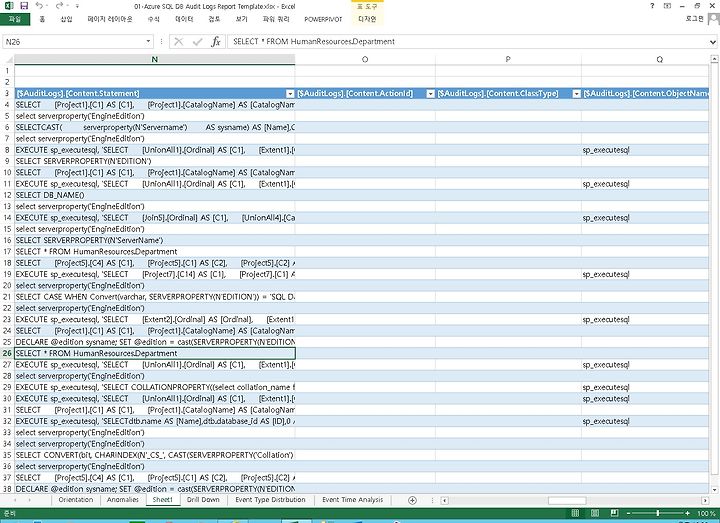The height and width of the screenshot is (523, 720).
Task: Click the Undo arrow icon
Action: pos(39,6)
